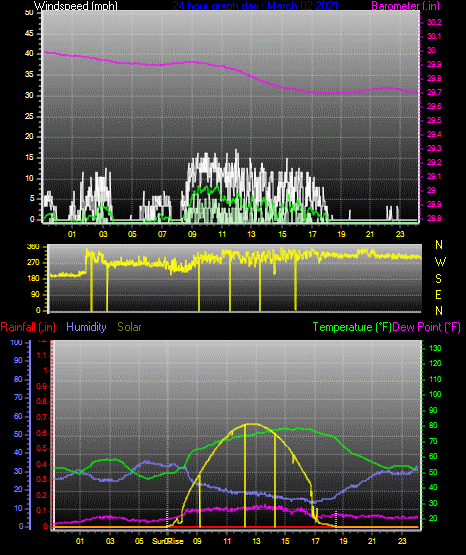Click the barometer axis value 29.5
The width and height of the screenshot is (466, 555).
pyautogui.click(x=434, y=120)
